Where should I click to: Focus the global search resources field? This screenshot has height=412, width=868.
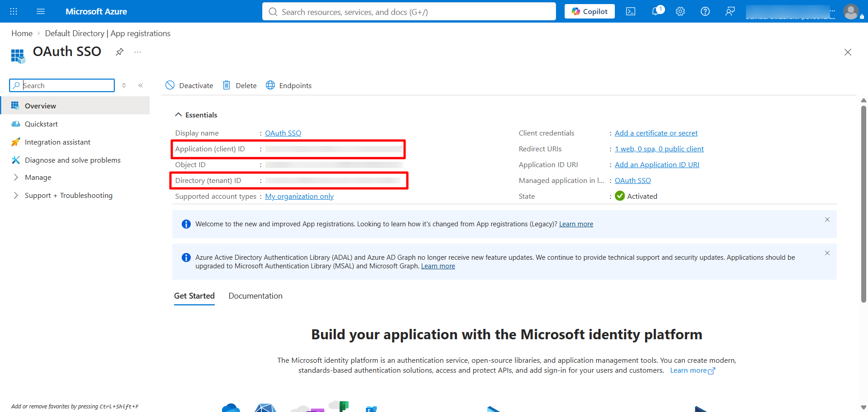(409, 12)
